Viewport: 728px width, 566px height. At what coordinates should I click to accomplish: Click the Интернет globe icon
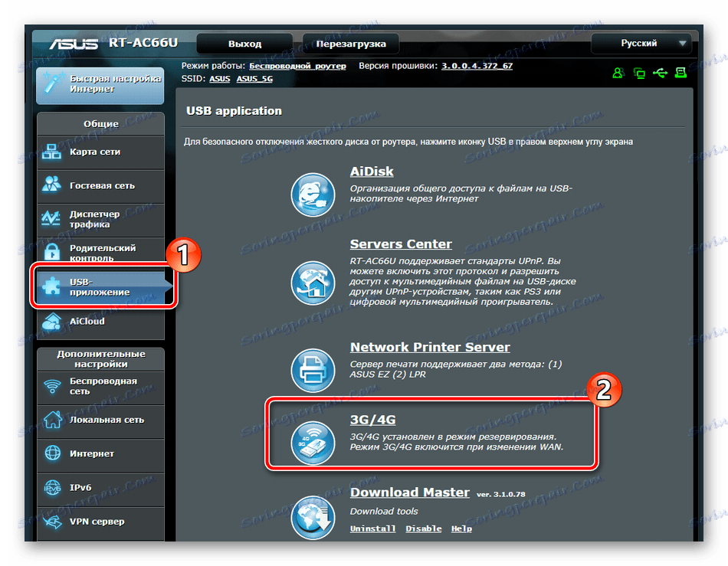(x=52, y=453)
